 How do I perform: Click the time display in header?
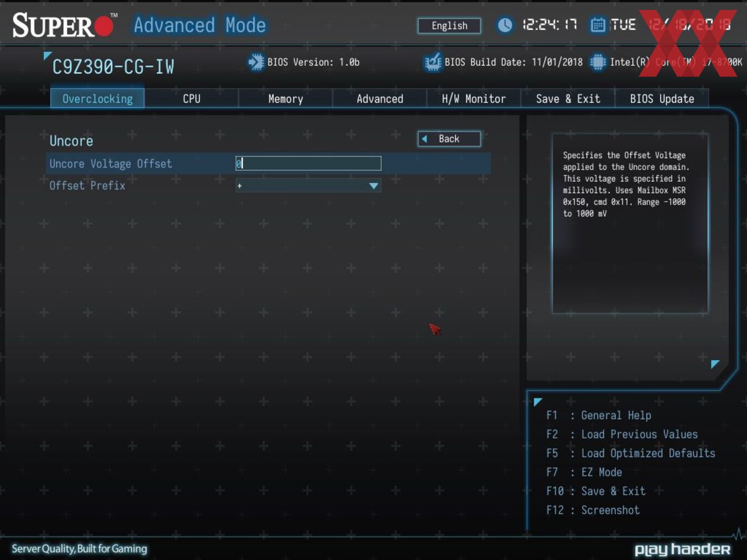pyautogui.click(x=549, y=25)
